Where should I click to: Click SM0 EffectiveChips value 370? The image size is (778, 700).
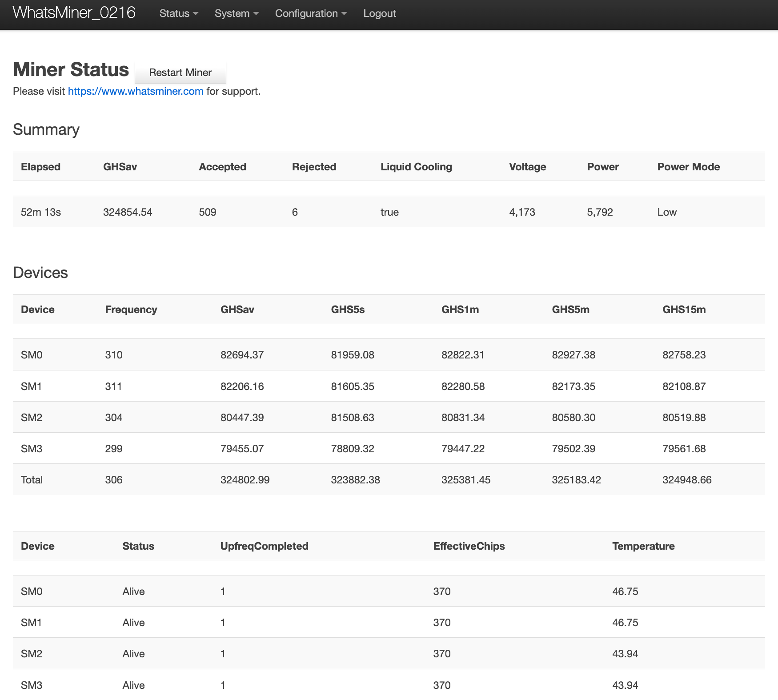tap(442, 591)
